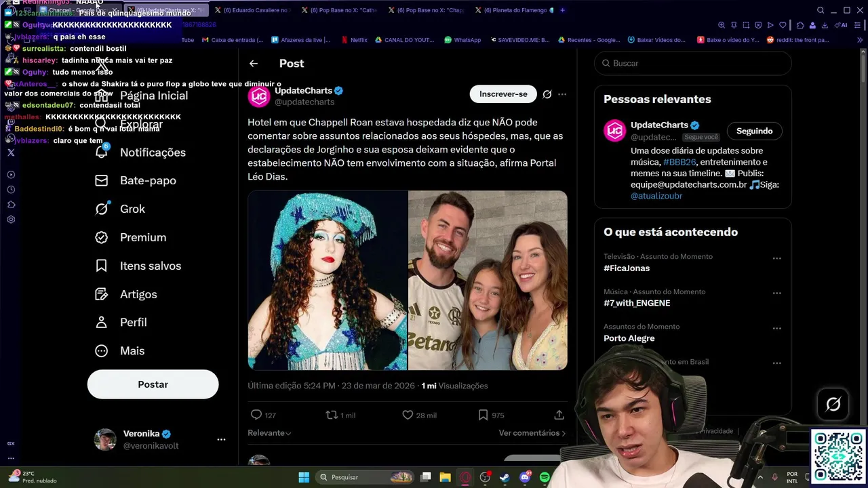Click the Artigos icon in the sidebar

[x=102, y=294]
